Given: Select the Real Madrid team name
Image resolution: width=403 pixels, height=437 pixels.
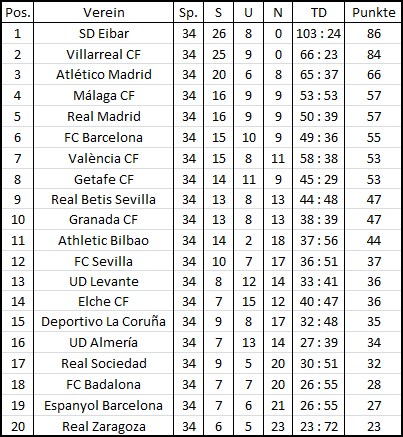Looking at the screenshot, I should tap(104, 116).
